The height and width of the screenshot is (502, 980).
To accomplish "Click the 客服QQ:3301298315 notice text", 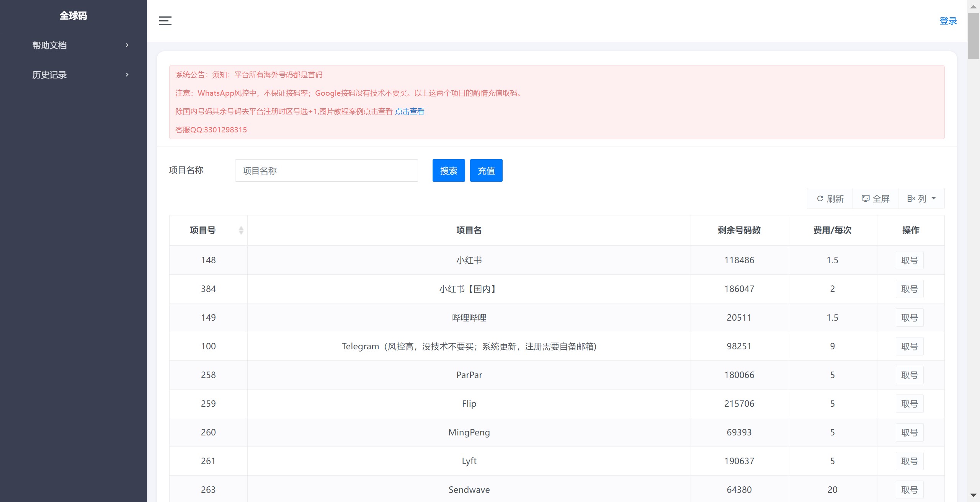I will point(211,130).
